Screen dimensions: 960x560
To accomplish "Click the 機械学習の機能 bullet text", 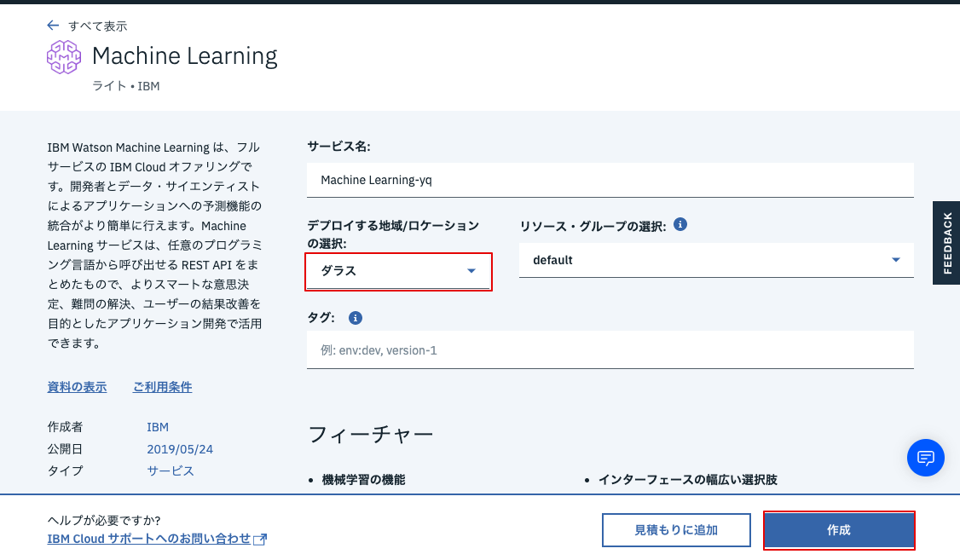I will tap(364, 480).
